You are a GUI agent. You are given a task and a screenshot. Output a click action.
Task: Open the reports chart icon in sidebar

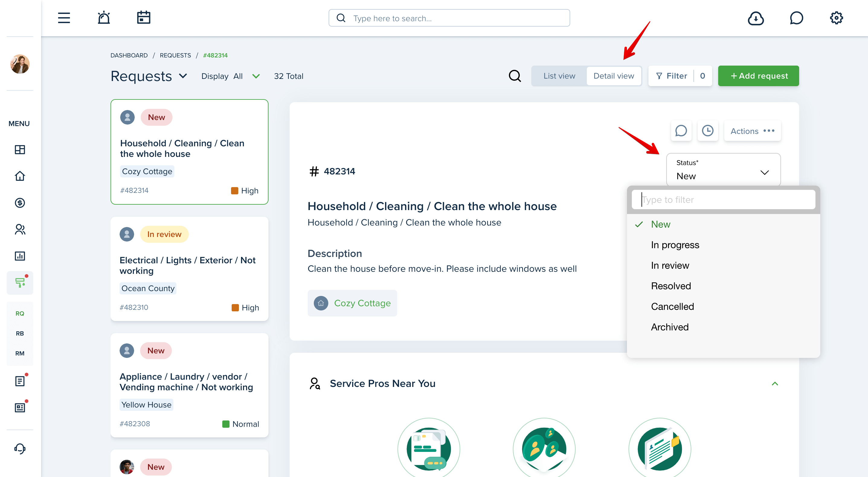point(20,256)
